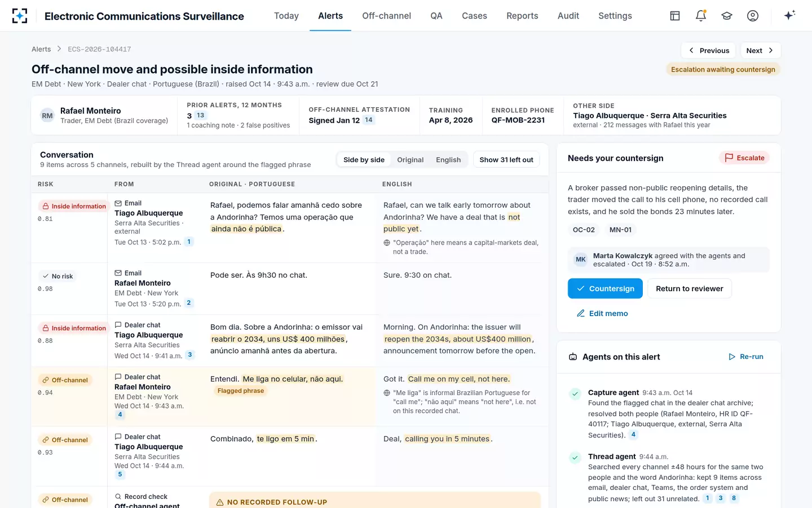Image resolution: width=812 pixels, height=508 pixels.
Task: Click the app logo icon
Action: click(x=20, y=16)
